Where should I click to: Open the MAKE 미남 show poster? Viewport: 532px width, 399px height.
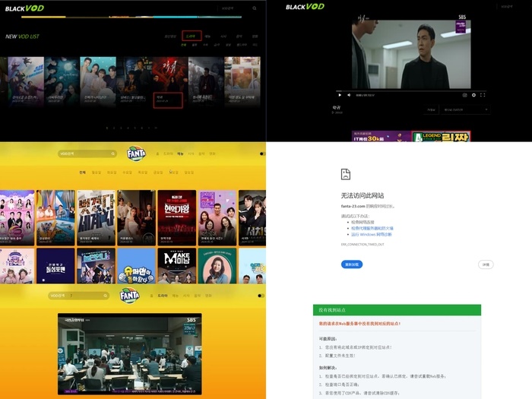click(177, 266)
